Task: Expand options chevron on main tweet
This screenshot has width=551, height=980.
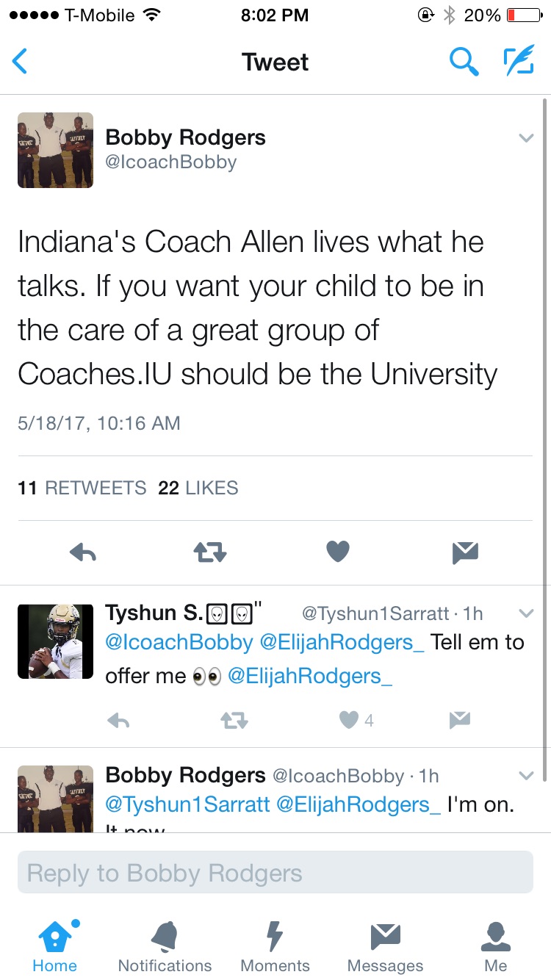Action: pos(526,137)
